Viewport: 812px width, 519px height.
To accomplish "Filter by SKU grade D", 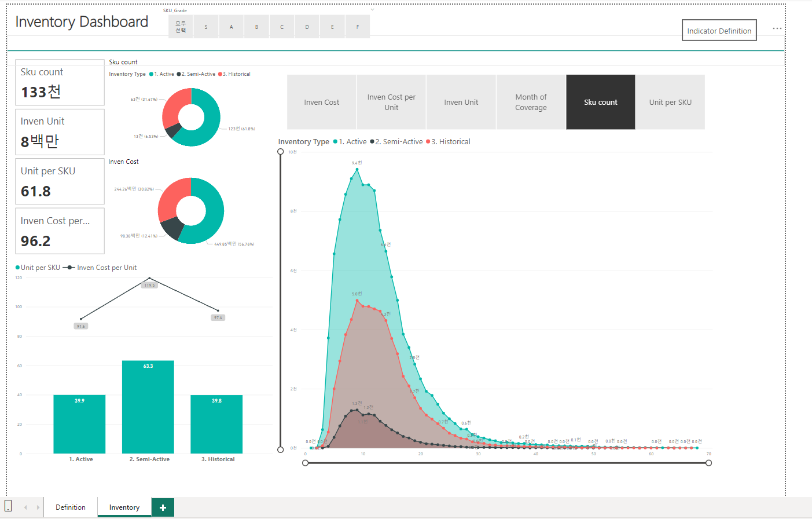I will click(307, 27).
